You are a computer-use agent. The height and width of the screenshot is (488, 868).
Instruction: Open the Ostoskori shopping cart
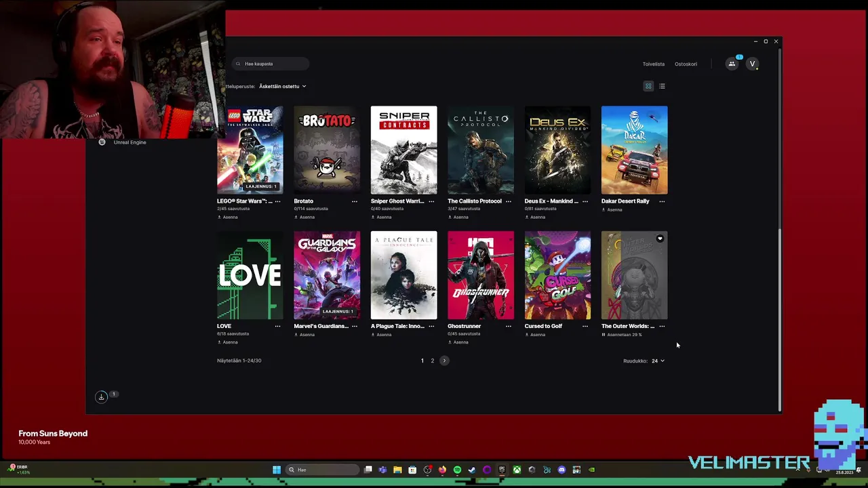coord(686,64)
